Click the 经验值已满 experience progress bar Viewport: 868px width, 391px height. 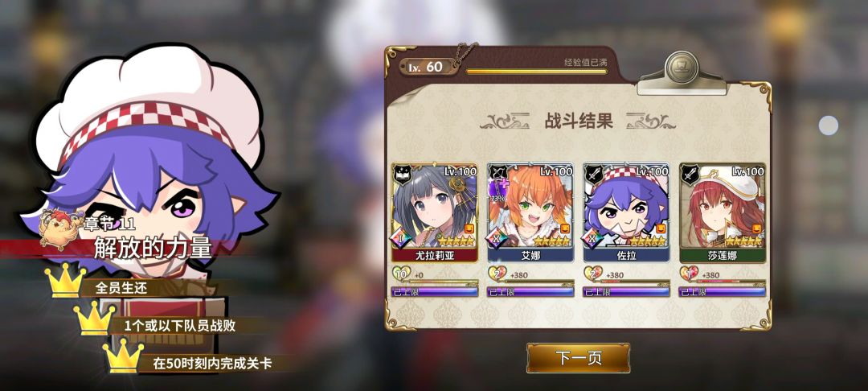pos(536,72)
